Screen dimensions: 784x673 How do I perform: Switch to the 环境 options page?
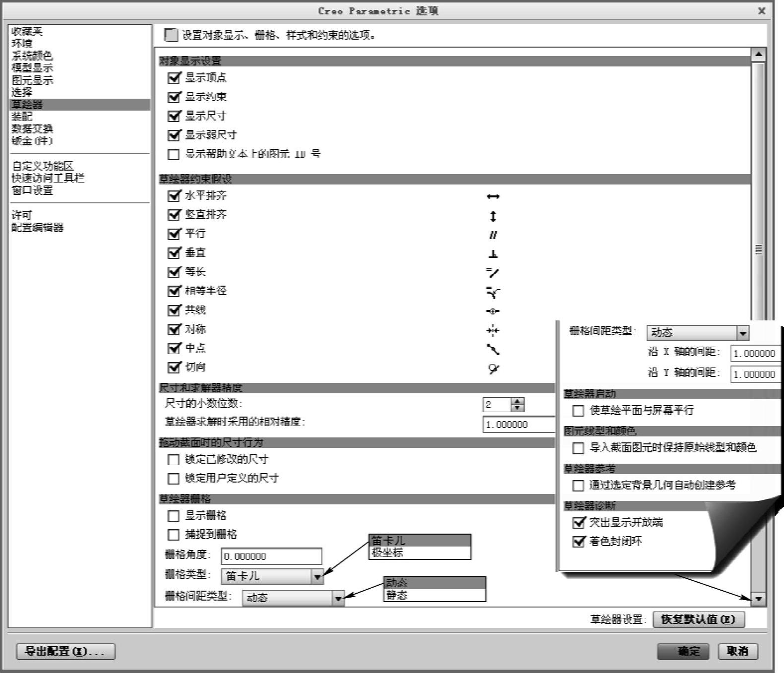22,44
